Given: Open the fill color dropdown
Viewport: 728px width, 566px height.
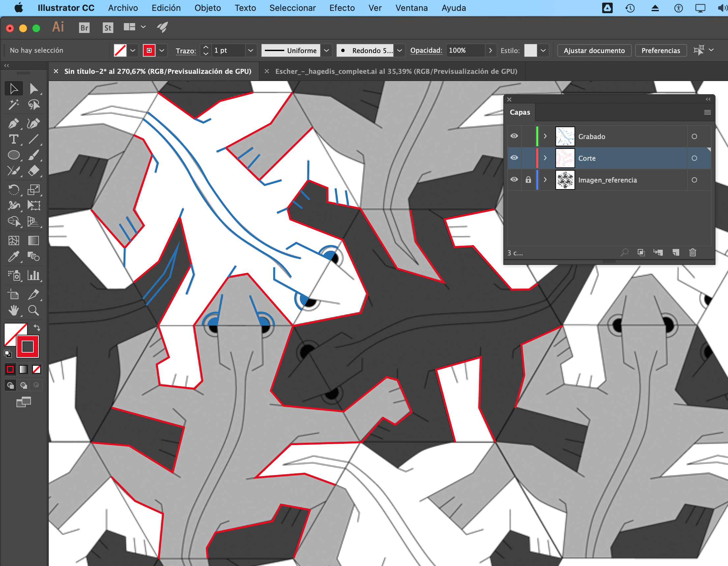Looking at the screenshot, I should click(133, 51).
